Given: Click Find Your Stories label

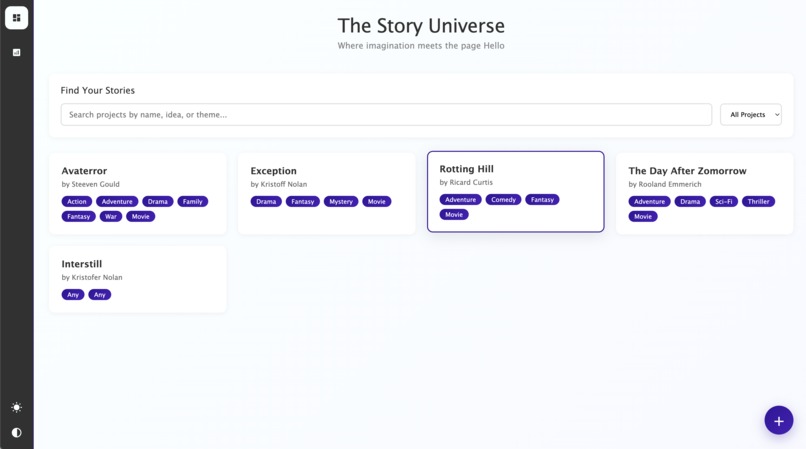Looking at the screenshot, I should click(98, 91).
